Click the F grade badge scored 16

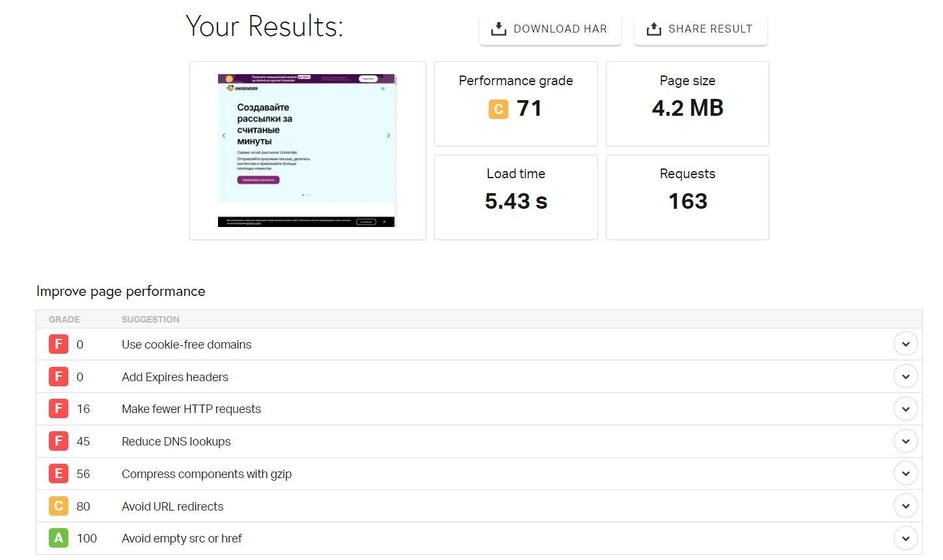pos(59,409)
